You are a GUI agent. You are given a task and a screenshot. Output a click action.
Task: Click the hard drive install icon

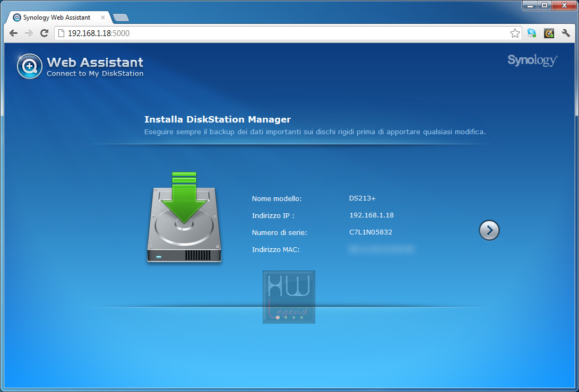pyautogui.click(x=184, y=217)
